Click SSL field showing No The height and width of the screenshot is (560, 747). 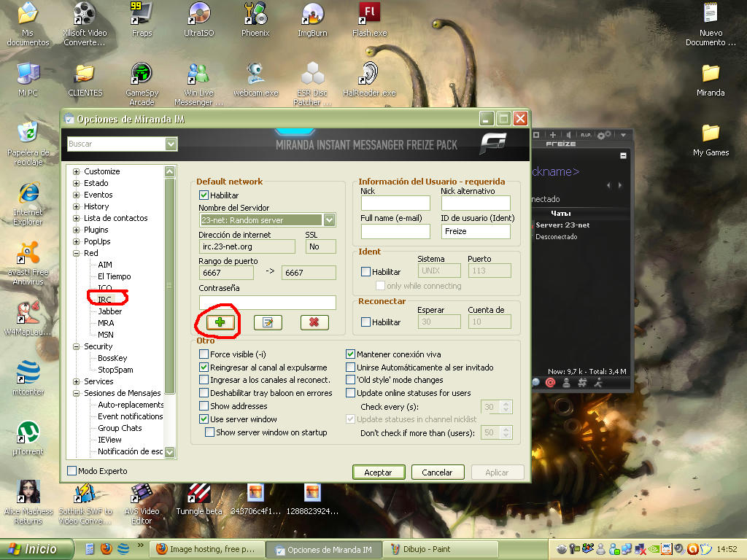pyautogui.click(x=321, y=246)
